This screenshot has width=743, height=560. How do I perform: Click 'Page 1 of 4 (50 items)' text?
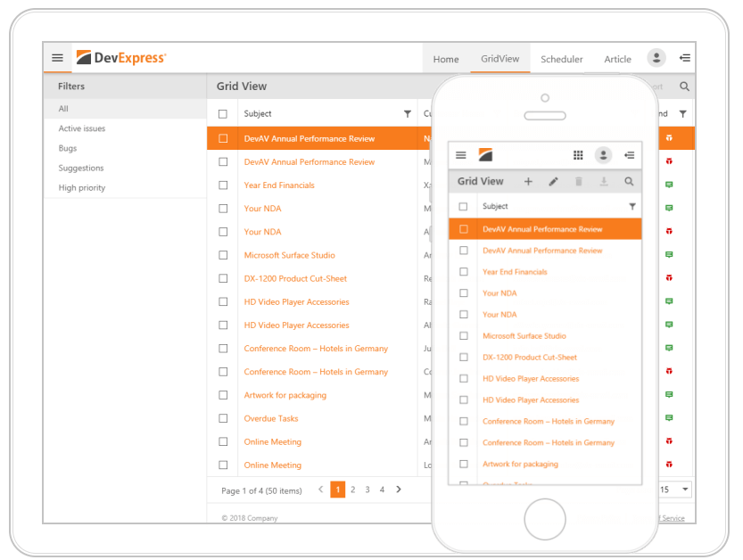pyautogui.click(x=261, y=490)
